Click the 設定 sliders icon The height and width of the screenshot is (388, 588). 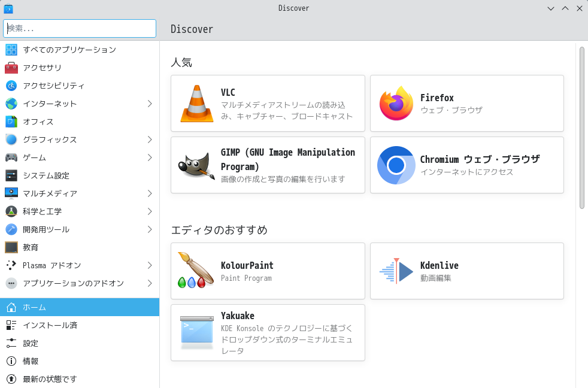11,343
